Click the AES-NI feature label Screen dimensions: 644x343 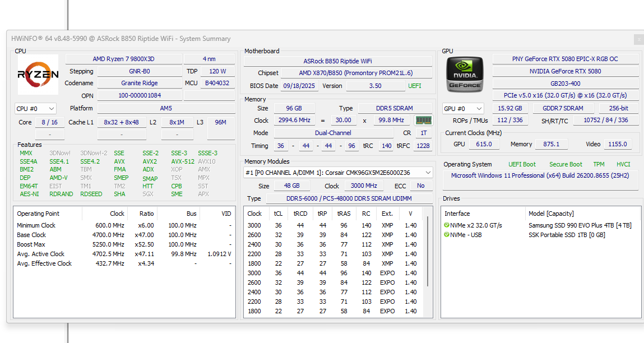(x=29, y=194)
